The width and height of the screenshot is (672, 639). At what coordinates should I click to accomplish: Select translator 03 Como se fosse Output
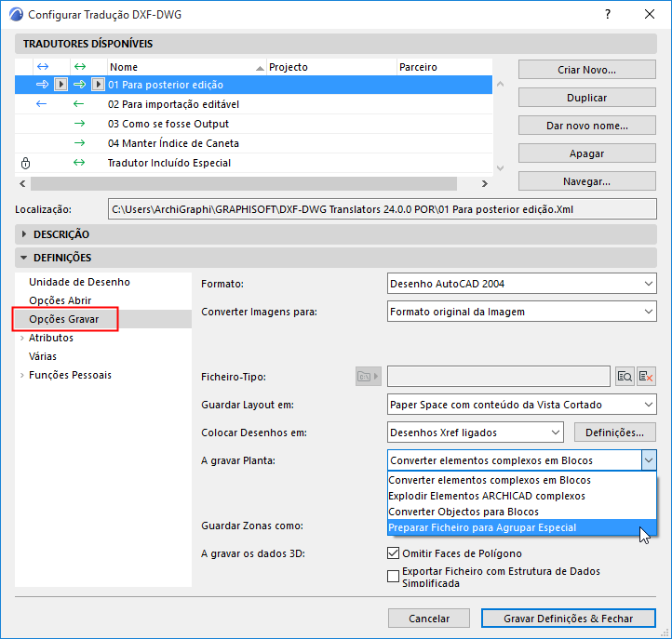coord(253,124)
